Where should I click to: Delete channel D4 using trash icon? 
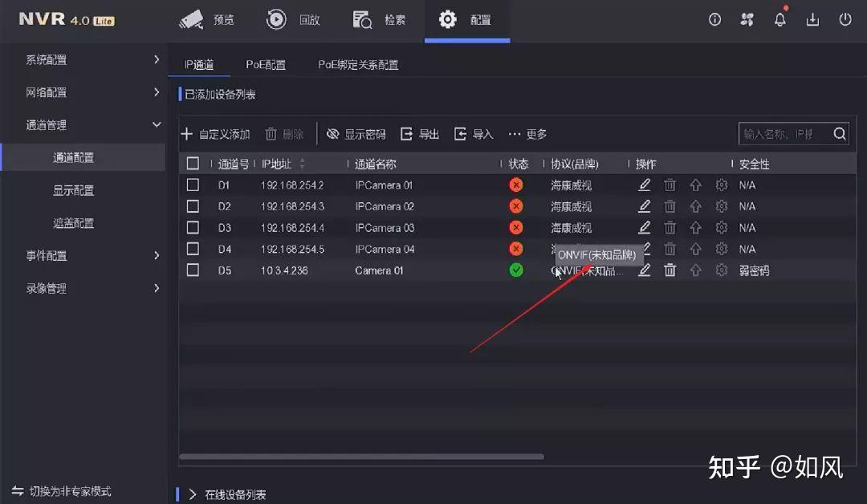click(670, 249)
